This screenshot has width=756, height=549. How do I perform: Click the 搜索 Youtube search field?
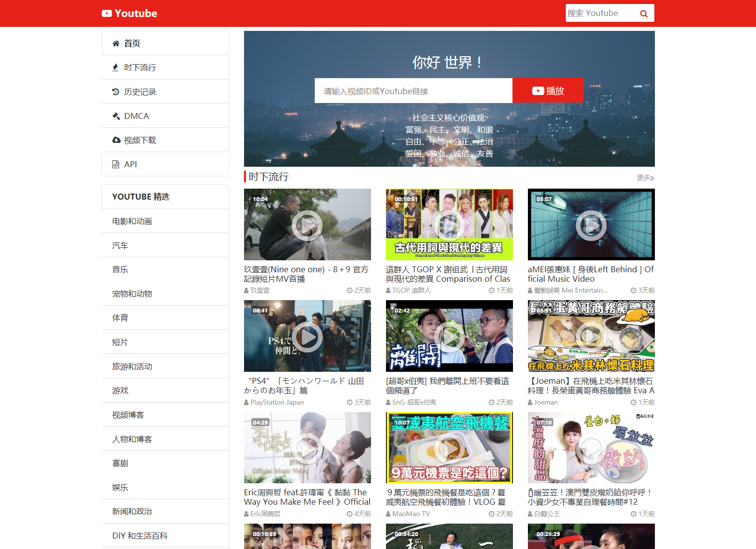[600, 13]
